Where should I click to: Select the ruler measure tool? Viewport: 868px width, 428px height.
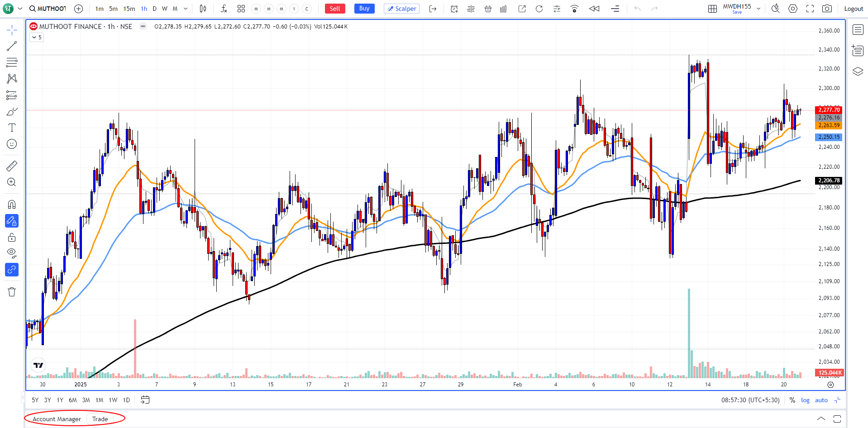click(x=12, y=166)
